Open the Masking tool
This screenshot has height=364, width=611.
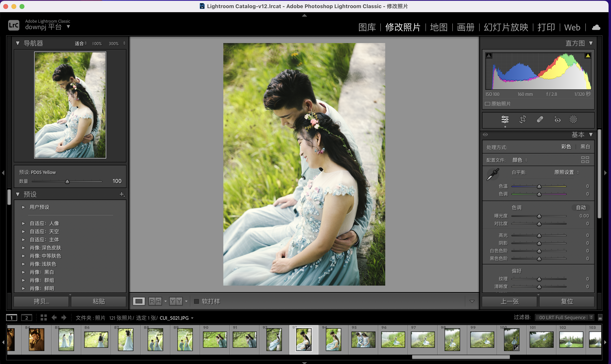coord(573,119)
